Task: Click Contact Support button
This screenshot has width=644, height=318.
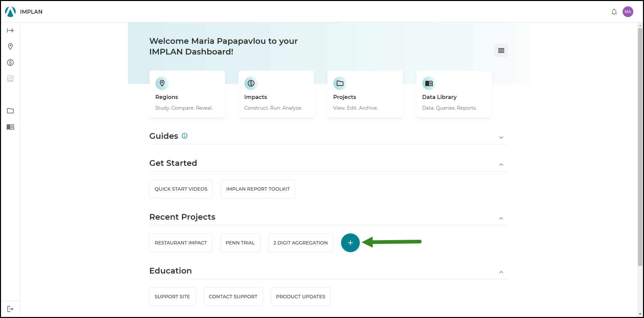Action: point(233,297)
